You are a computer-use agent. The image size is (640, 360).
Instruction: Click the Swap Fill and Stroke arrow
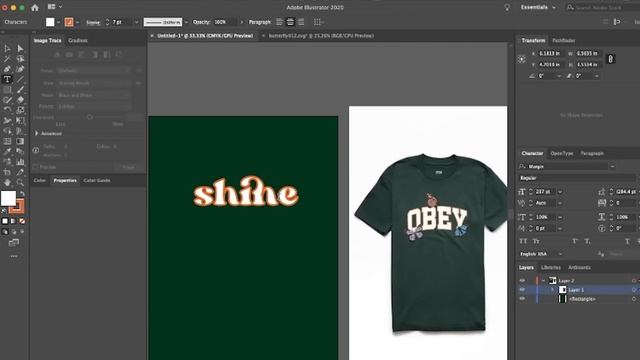pyautogui.click(x=22, y=193)
